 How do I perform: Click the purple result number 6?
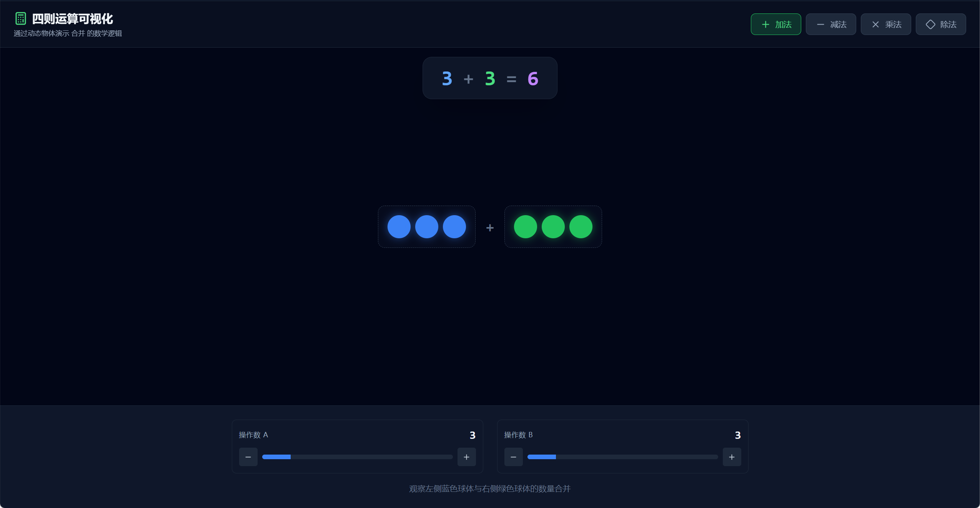tap(532, 79)
